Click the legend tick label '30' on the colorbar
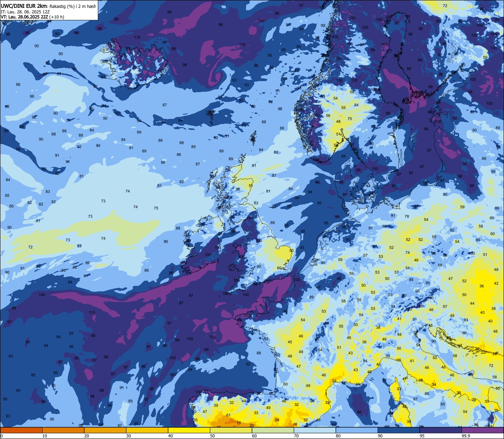 [128, 436]
